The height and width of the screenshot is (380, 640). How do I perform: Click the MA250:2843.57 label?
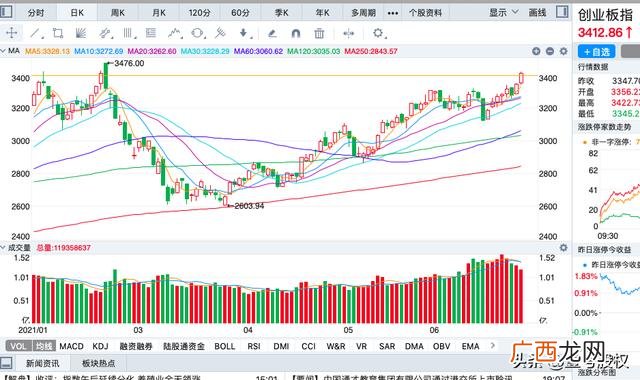(371, 51)
